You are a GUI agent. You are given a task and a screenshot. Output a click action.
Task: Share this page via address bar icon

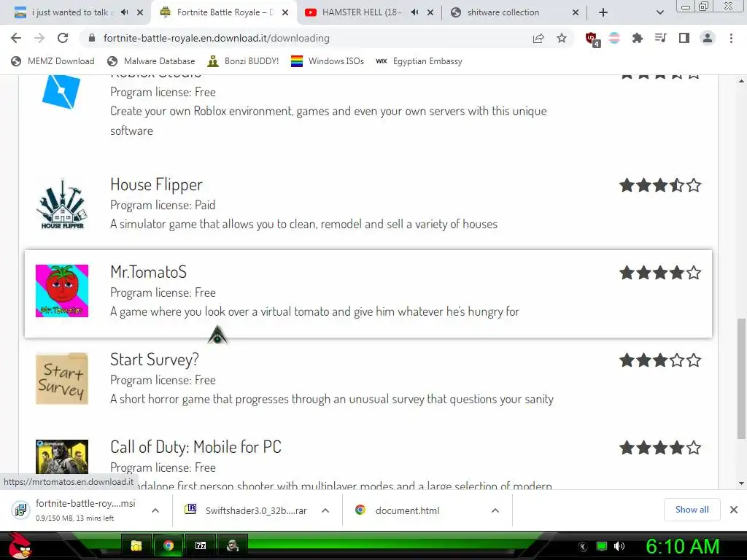click(x=538, y=38)
